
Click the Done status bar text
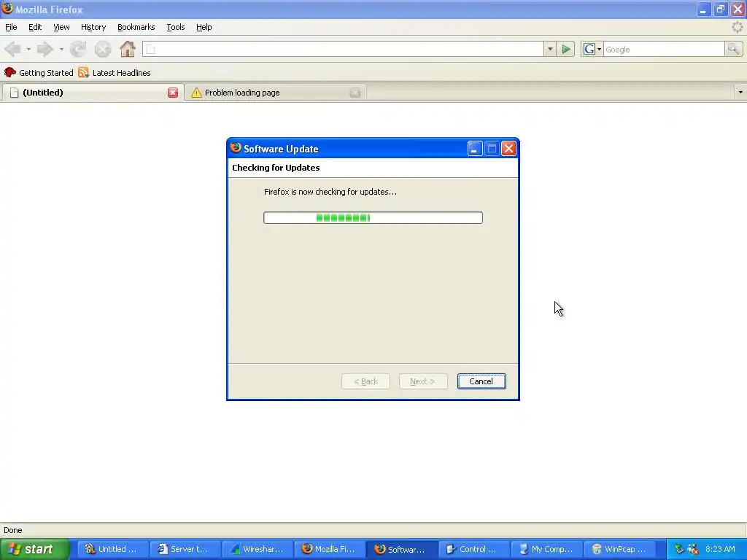(x=13, y=530)
